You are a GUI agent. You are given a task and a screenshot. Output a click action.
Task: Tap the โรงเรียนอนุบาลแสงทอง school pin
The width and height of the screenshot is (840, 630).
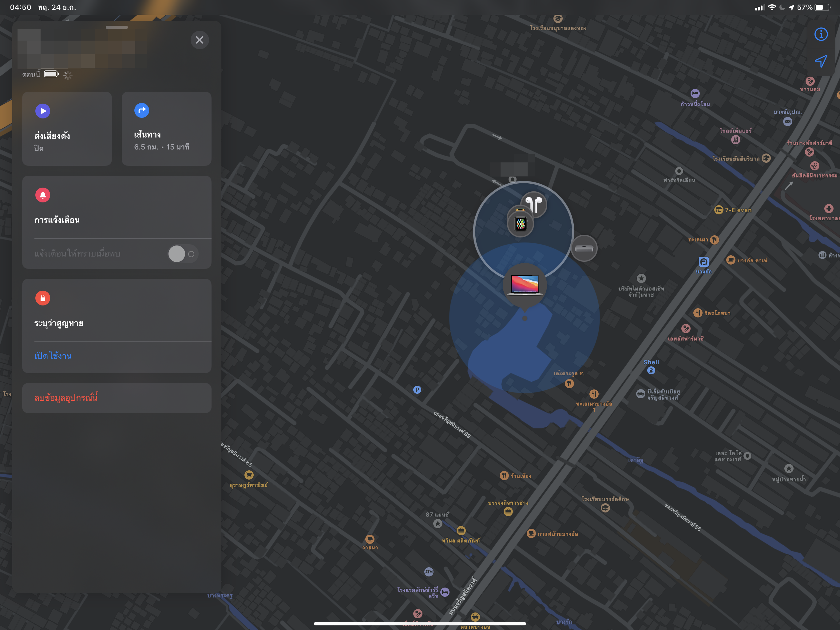click(x=558, y=18)
